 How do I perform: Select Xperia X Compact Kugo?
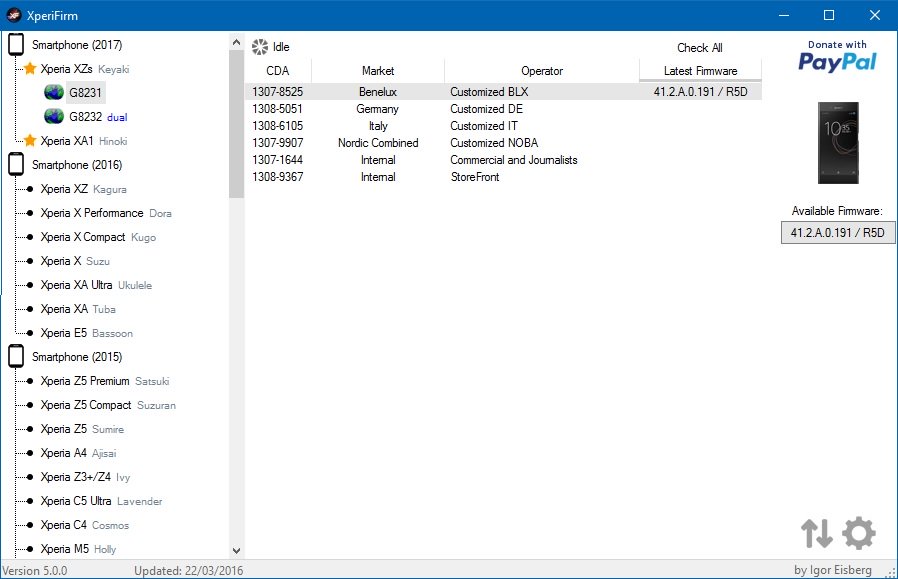[98, 237]
